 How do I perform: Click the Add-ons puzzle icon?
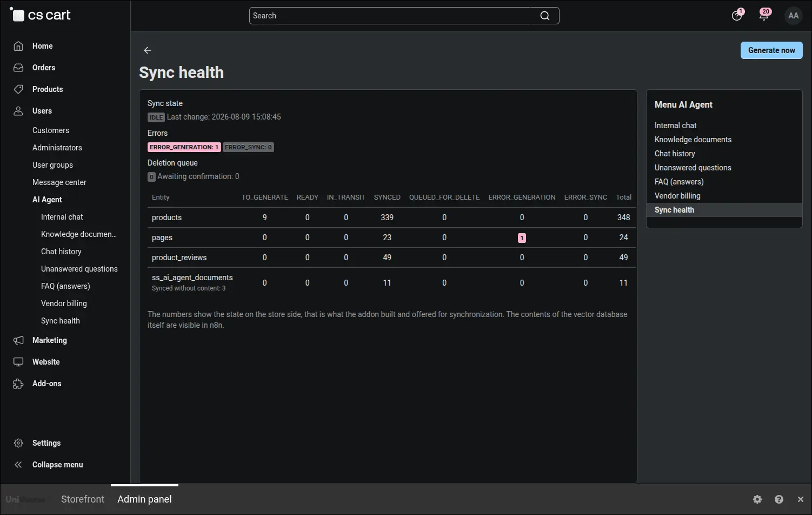click(18, 384)
